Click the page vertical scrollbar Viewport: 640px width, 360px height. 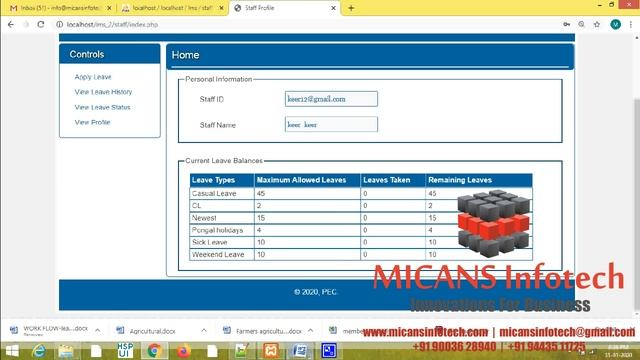[637, 204]
